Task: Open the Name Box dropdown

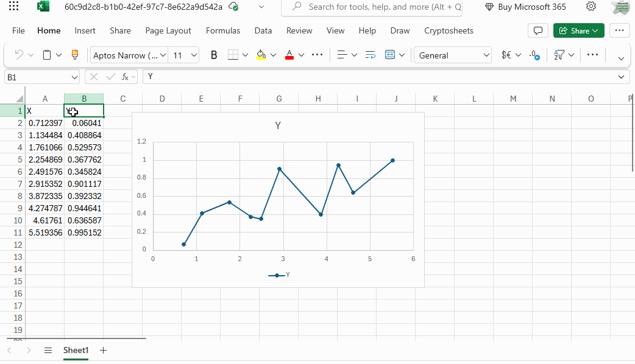Action: pyautogui.click(x=74, y=77)
